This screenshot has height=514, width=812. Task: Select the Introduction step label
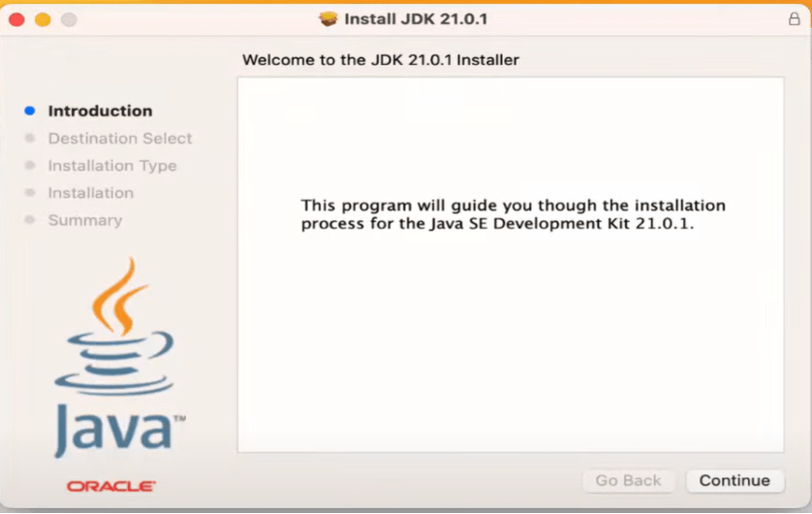100,112
